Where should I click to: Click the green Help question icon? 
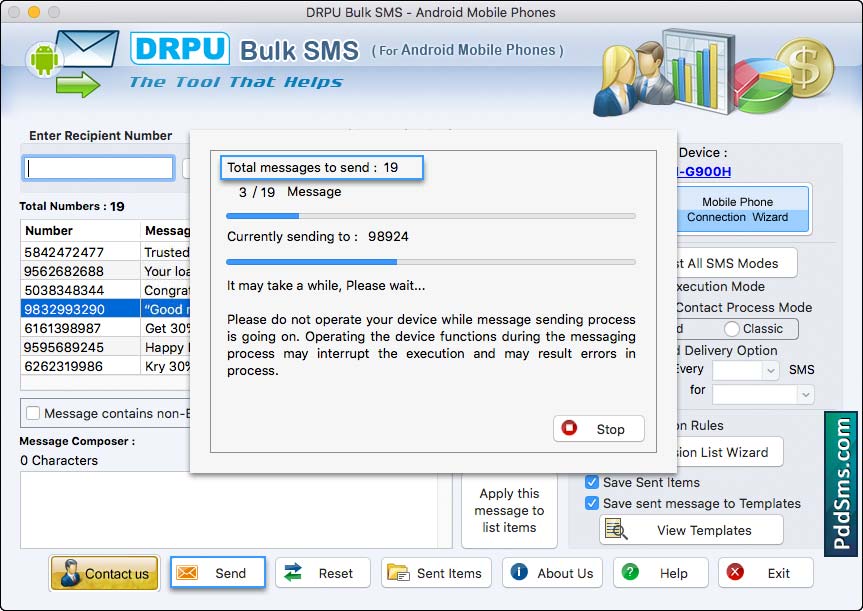pos(630,572)
